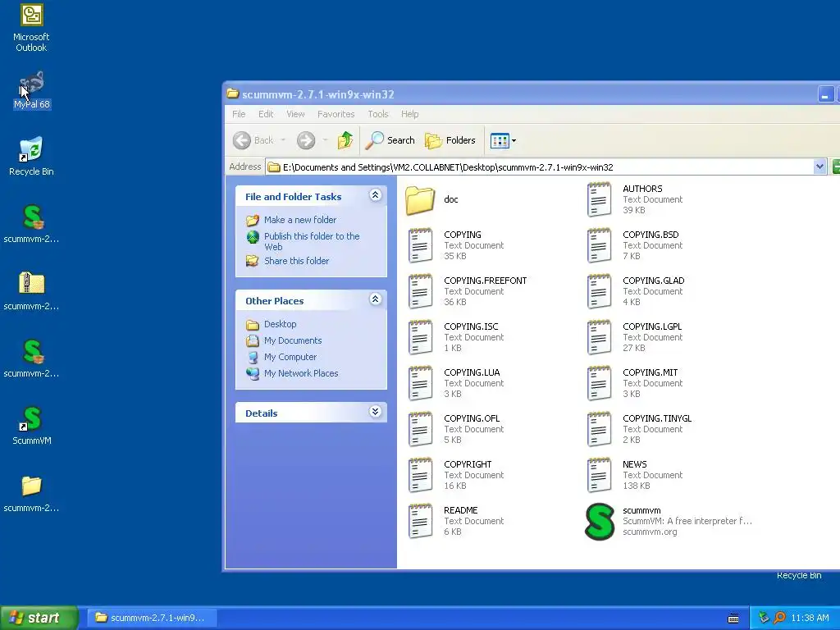The width and height of the screenshot is (840, 630).
Task: Collapse the File and Folder Tasks panel
Action: coord(376,195)
